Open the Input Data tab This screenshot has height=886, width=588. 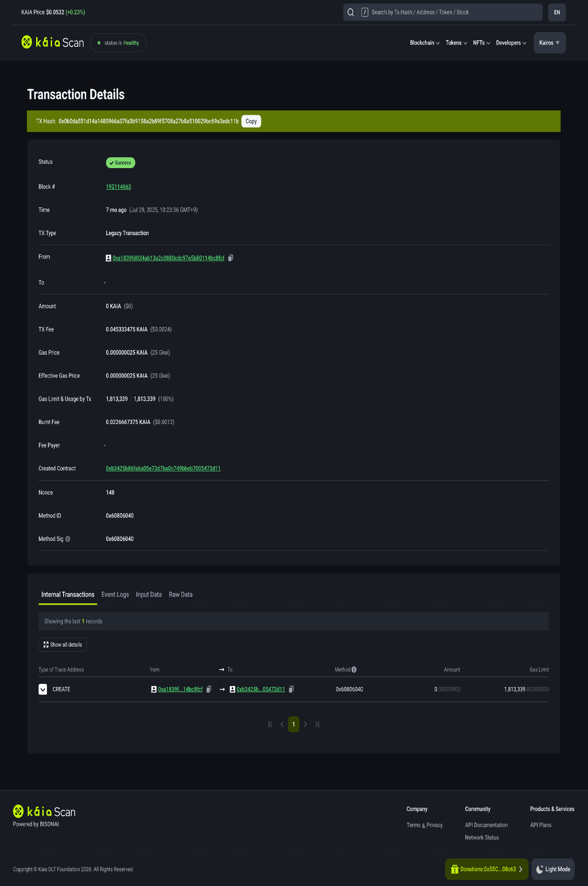tap(149, 595)
